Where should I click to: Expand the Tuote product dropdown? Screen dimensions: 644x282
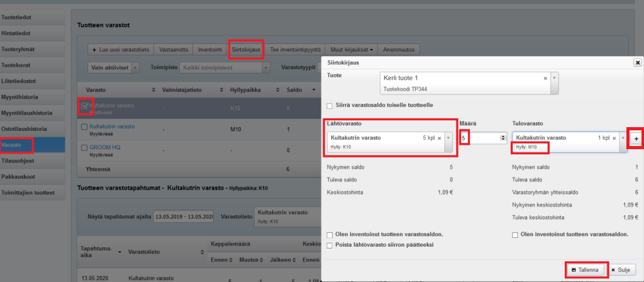pyautogui.click(x=554, y=78)
